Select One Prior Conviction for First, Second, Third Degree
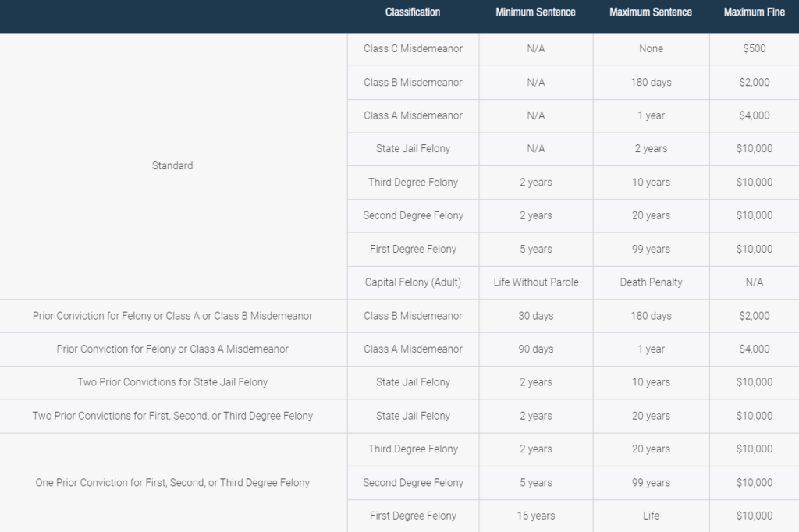This screenshot has height=532, width=799. click(x=172, y=482)
